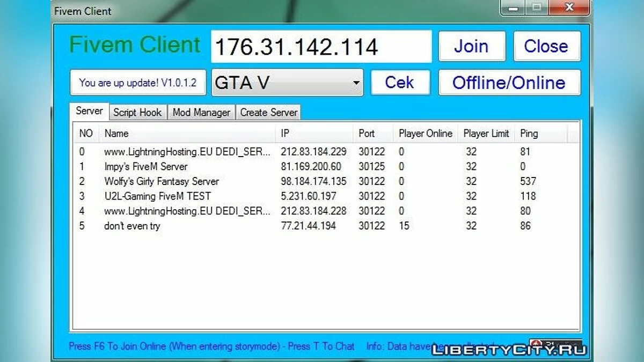Sort by the Player Limit column header
The height and width of the screenshot is (362, 644).
(x=486, y=134)
